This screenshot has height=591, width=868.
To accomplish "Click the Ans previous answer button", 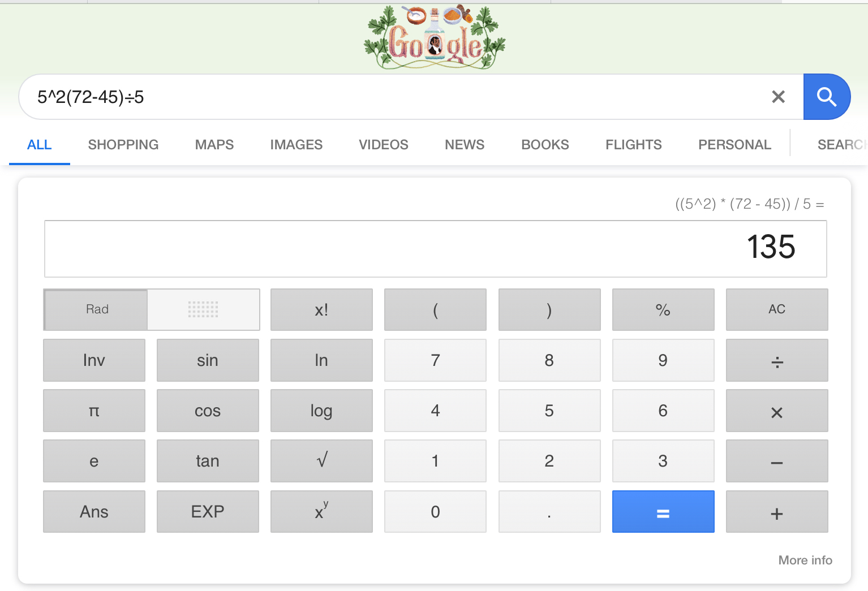I will pyautogui.click(x=94, y=512).
